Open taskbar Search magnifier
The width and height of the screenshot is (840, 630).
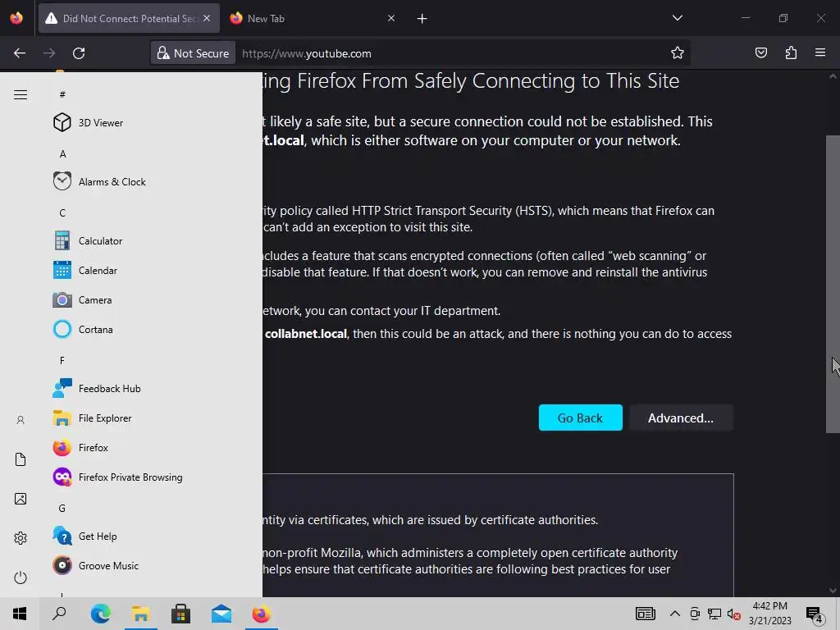(59, 614)
